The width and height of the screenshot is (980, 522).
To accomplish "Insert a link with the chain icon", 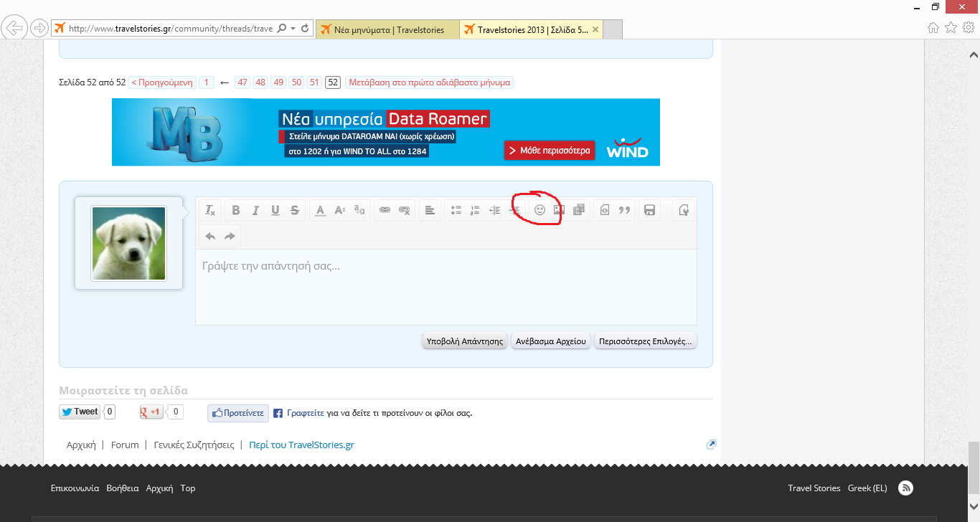I will point(385,210).
